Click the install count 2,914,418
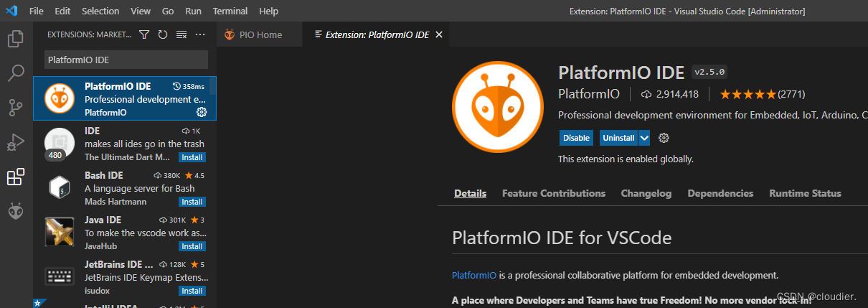868x308 pixels. (670, 94)
